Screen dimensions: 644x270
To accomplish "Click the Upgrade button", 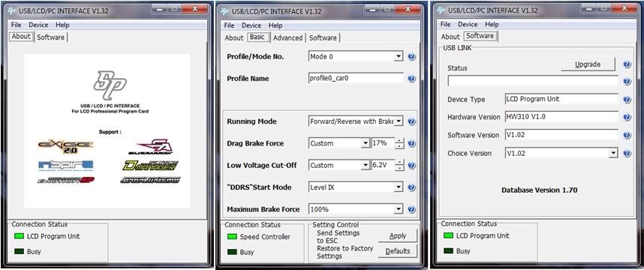I will (x=588, y=64).
